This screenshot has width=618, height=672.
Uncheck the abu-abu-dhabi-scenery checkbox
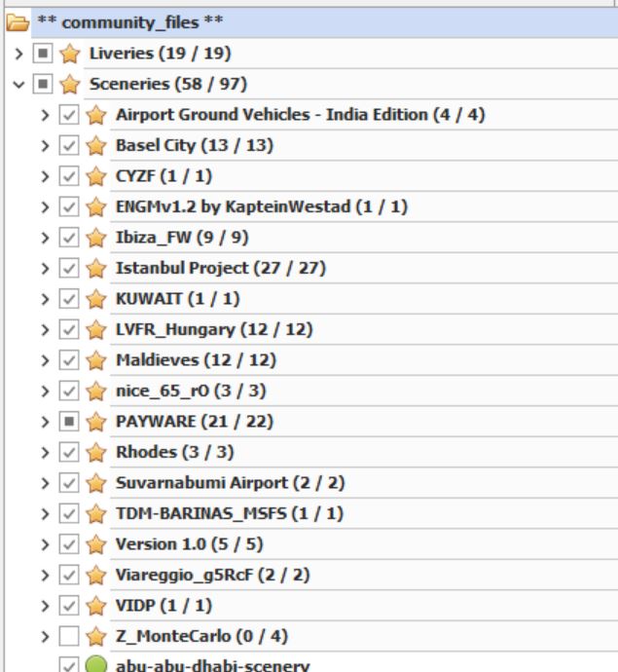tap(69, 664)
